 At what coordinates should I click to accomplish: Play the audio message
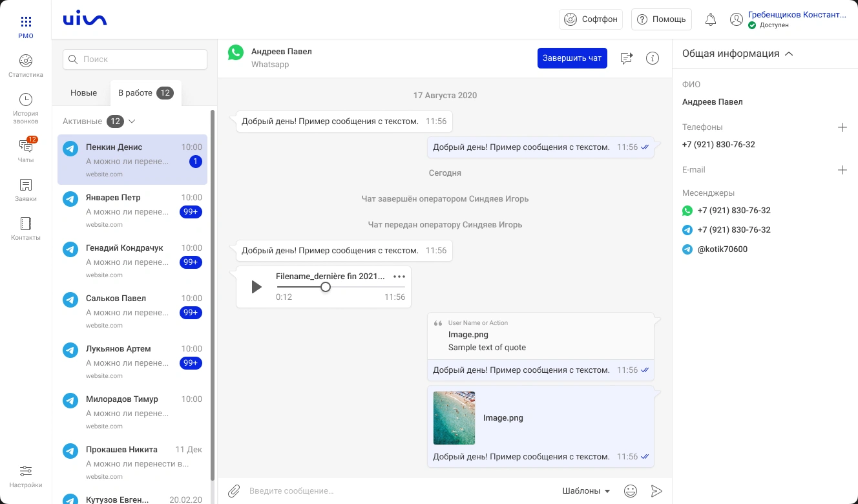[x=256, y=287]
